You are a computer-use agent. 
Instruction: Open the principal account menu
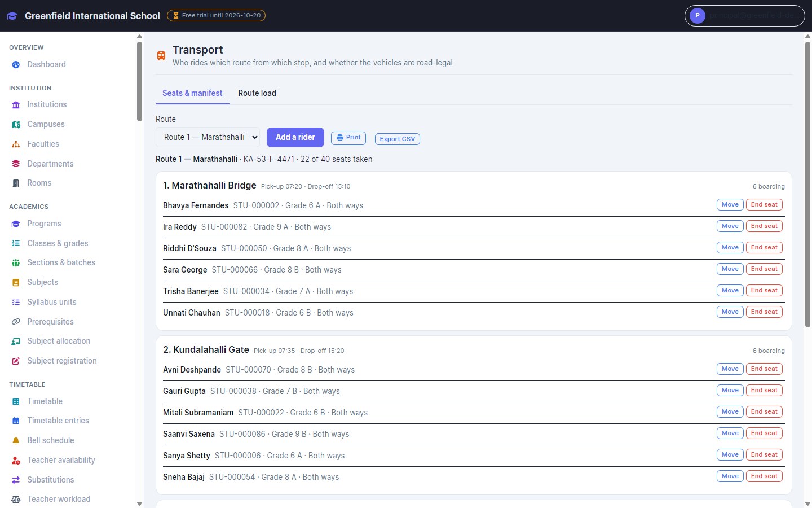click(x=744, y=16)
